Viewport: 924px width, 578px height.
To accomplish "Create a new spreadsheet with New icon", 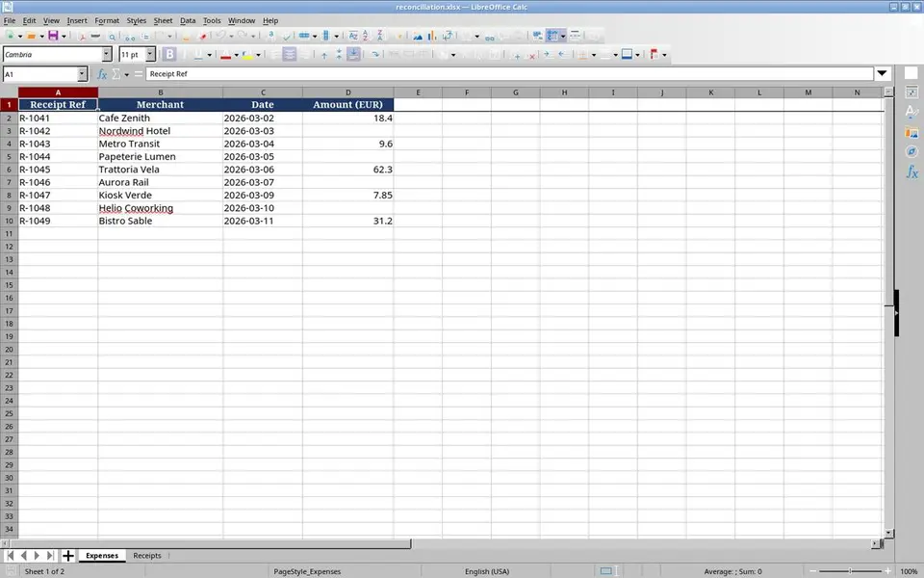I will [10, 36].
